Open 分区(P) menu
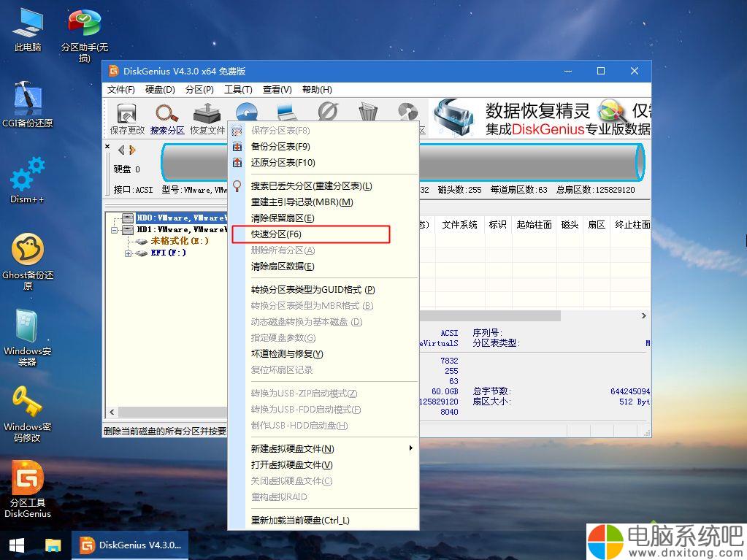 (x=199, y=90)
